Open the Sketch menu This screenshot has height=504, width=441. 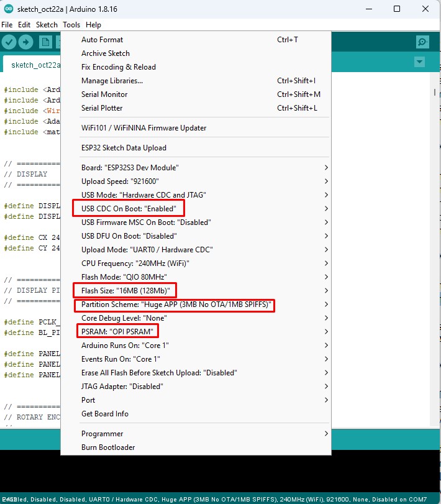(47, 25)
